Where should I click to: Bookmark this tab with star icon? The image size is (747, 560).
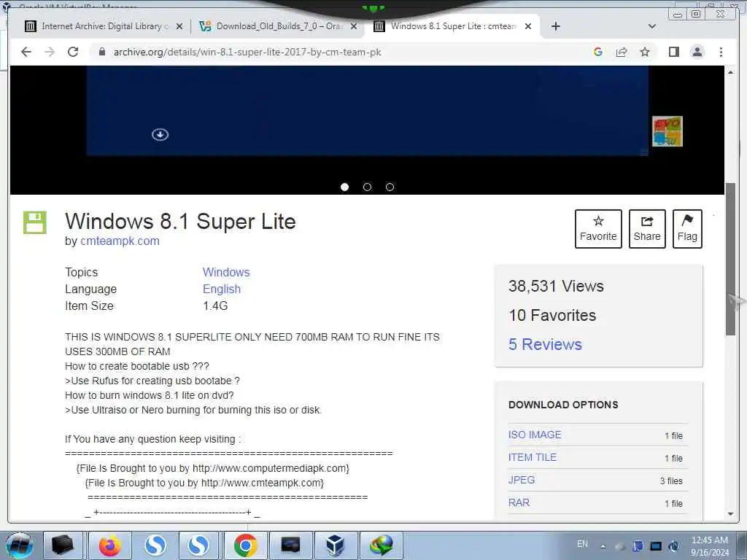pyautogui.click(x=645, y=52)
